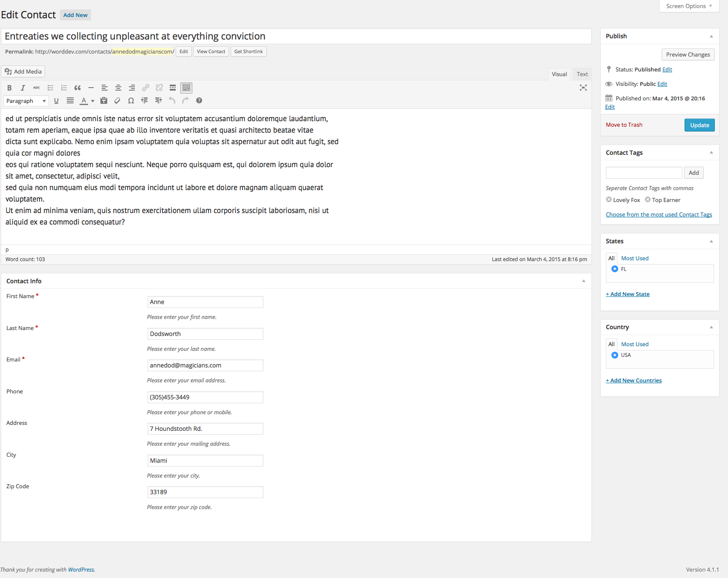Screen dimensions: 728x578
Task: Insert a special character (omega)
Action: pos(131,100)
